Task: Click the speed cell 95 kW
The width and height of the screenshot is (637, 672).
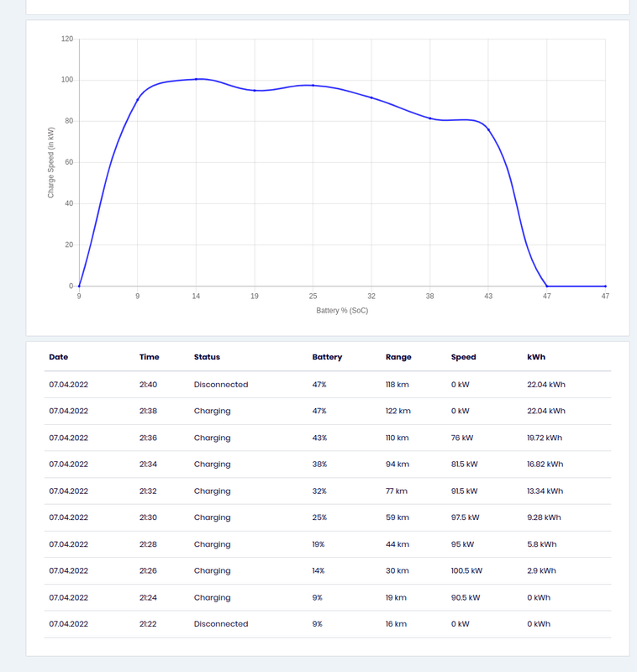Action: tap(462, 544)
